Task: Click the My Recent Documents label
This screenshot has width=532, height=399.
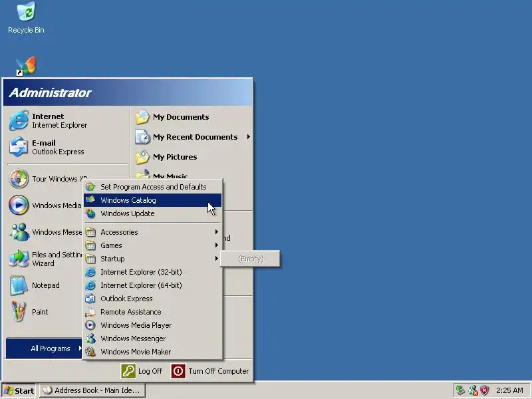Action: point(195,137)
